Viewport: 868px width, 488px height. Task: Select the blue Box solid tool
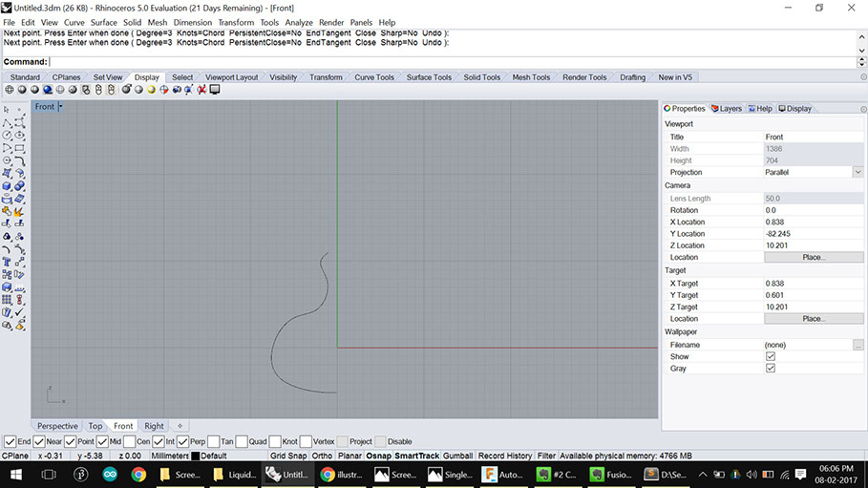coord(7,186)
